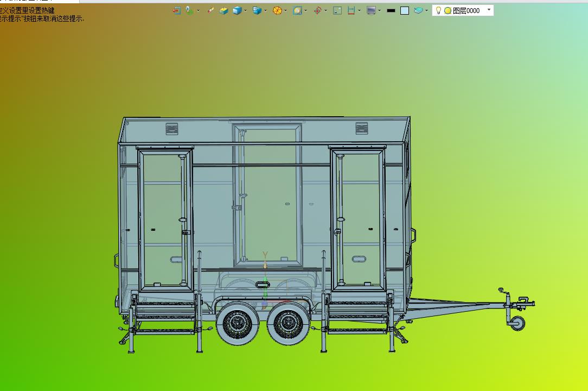The height and width of the screenshot is (391, 588).
Task: Click the blue shaded cube icon
Action: point(237,11)
